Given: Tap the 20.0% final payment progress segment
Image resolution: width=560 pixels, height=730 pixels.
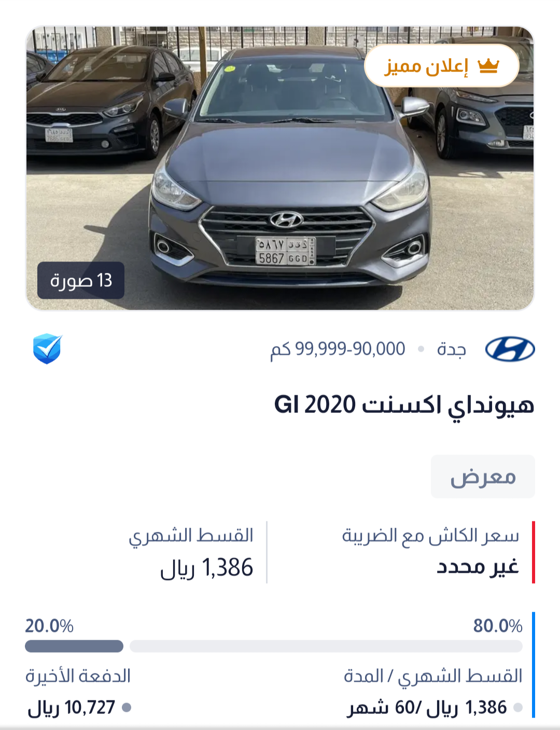Looking at the screenshot, I should pos(74,646).
